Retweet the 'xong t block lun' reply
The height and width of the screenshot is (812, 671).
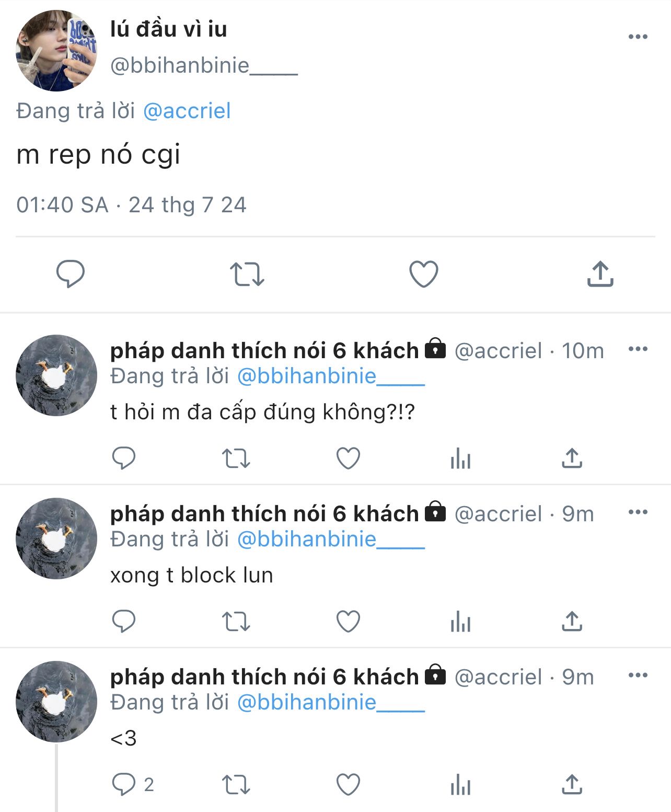click(x=236, y=622)
